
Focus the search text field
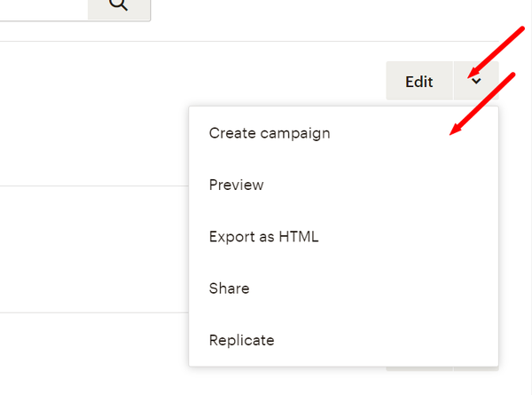point(43,5)
